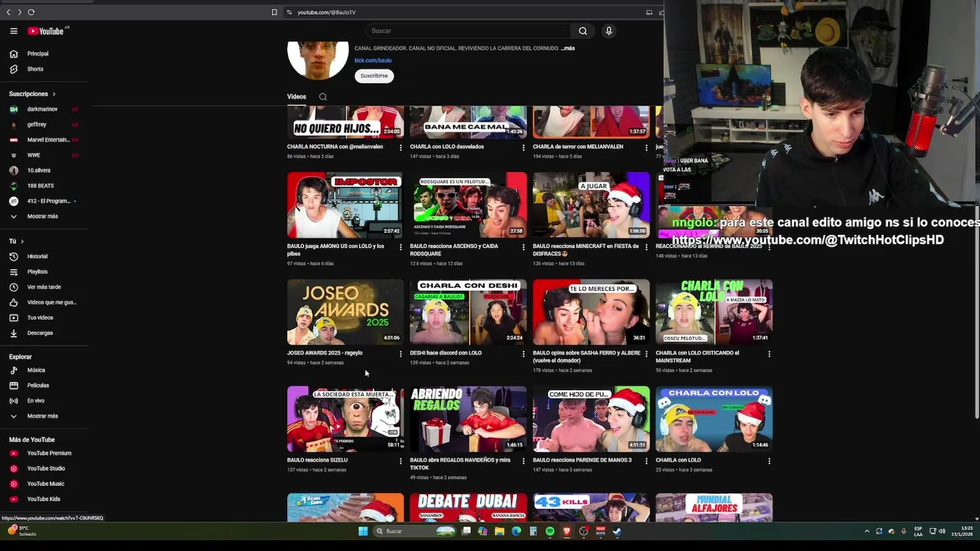The height and width of the screenshot is (551, 980).
Task: Open geffrrey subscription channel
Action: 43,125
